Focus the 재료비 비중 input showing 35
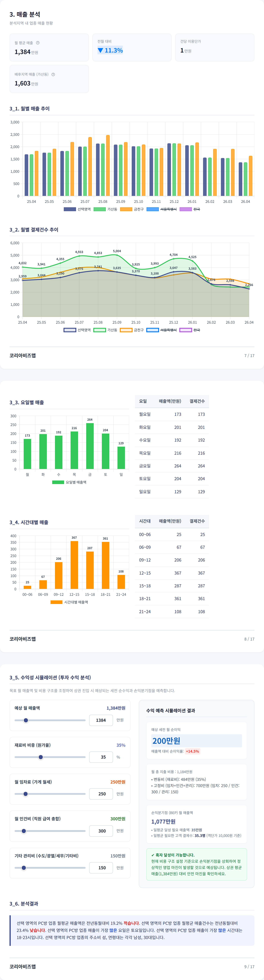Screen dimensions: 264x980 click(101, 757)
